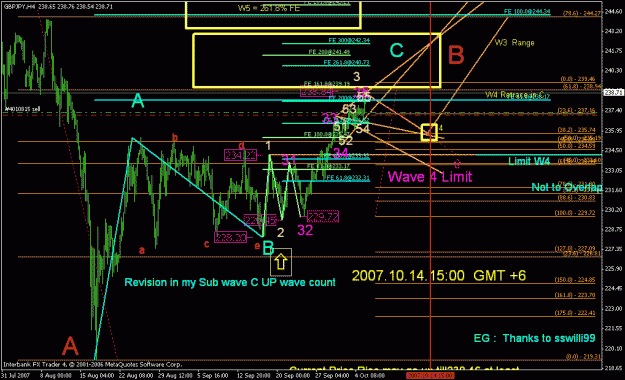Click the small magenta up-arrow above 'Wave 4 Limit'
The image size is (625, 380).
(457, 163)
